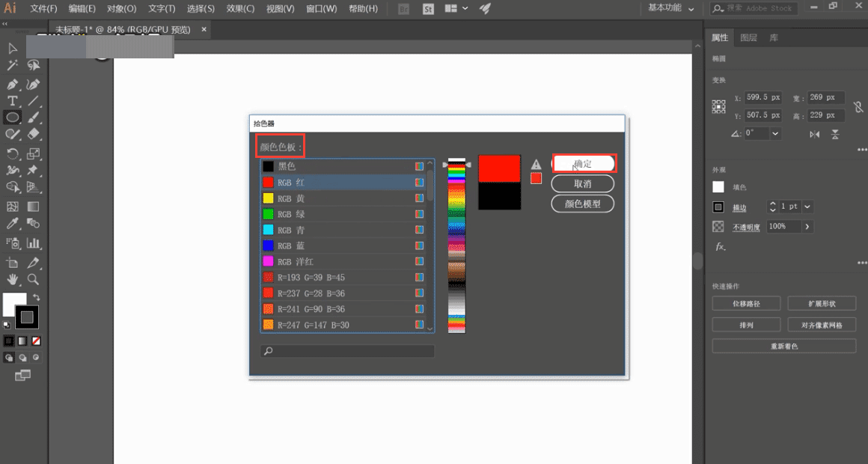Open the workspace switcher 基本功能 dropdown

click(671, 8)
